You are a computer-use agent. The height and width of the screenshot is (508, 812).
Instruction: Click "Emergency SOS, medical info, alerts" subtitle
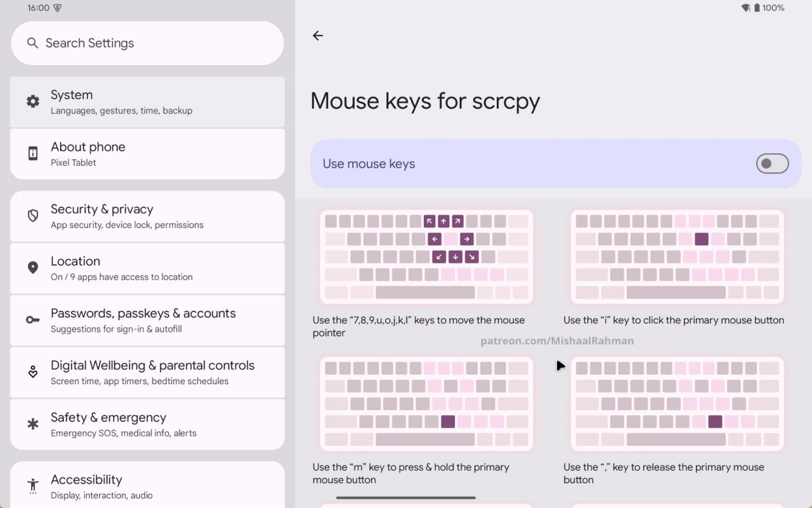tap(124, 433)
